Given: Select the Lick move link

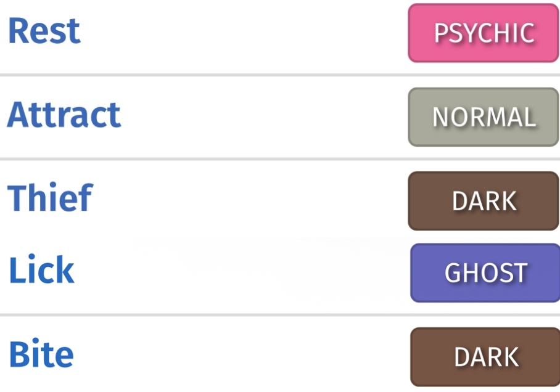Looking at the screenshot, I should click(x=42, y=269).
